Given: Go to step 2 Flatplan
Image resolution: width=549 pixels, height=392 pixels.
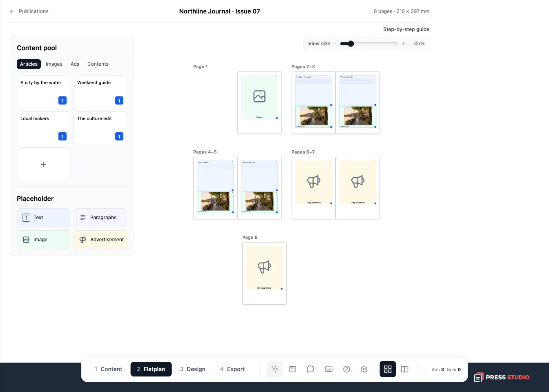Looking at the screenshot, I should [x=151, y=369].
